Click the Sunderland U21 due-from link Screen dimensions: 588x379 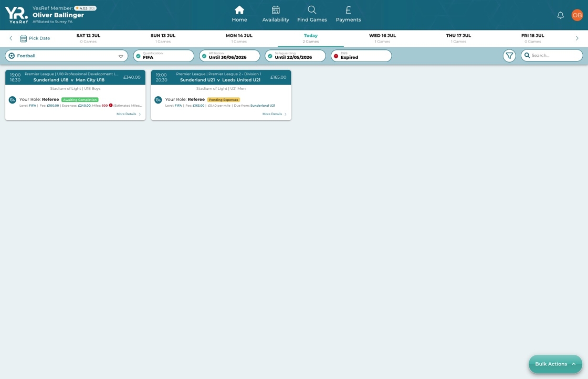coord(262,106)
